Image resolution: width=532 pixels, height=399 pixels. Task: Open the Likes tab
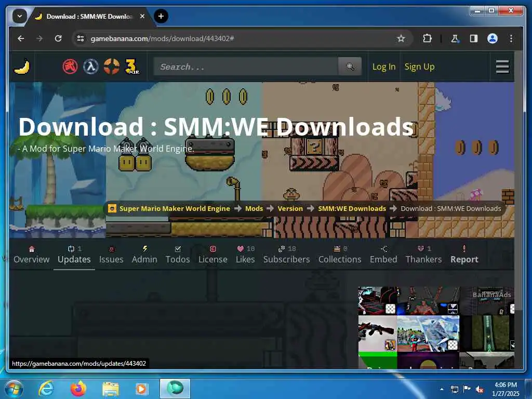click(x=245, y=255)
